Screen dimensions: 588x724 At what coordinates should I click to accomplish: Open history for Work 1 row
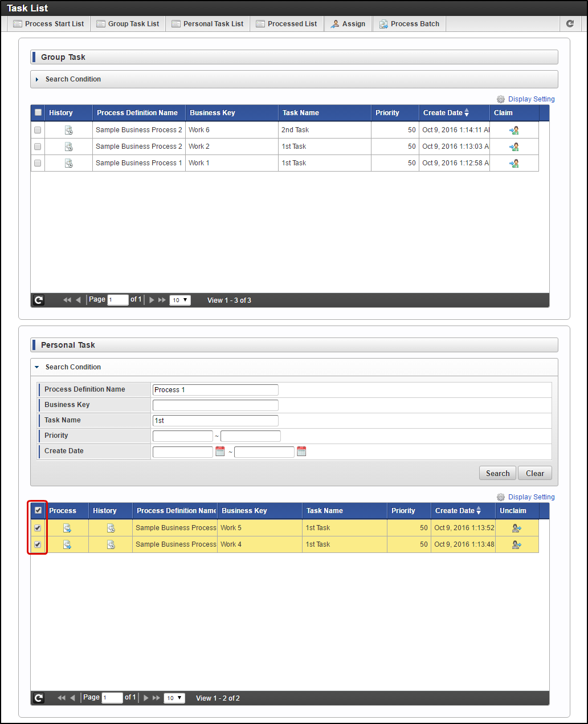[x=68, y=163]
